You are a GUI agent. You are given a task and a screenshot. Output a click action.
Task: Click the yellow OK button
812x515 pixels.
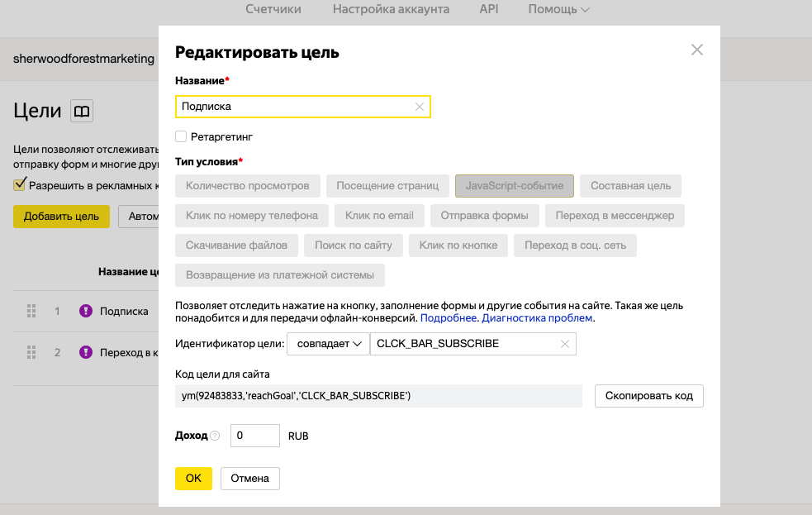click(193, 479)
